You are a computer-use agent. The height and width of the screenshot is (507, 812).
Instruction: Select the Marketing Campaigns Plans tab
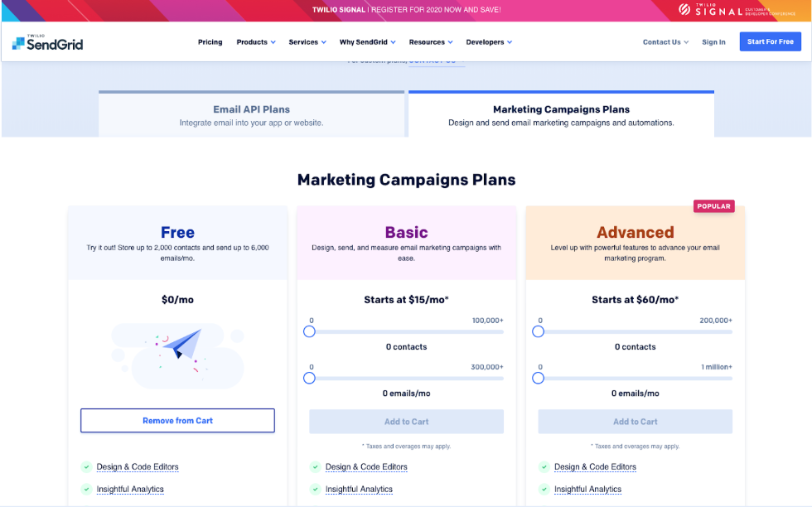pyautogui.click(x=561, y=114)
